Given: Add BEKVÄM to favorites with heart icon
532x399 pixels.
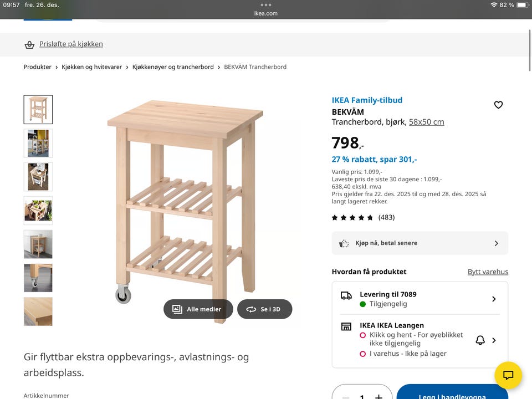Looking at the screenshot, I should 498,105.
